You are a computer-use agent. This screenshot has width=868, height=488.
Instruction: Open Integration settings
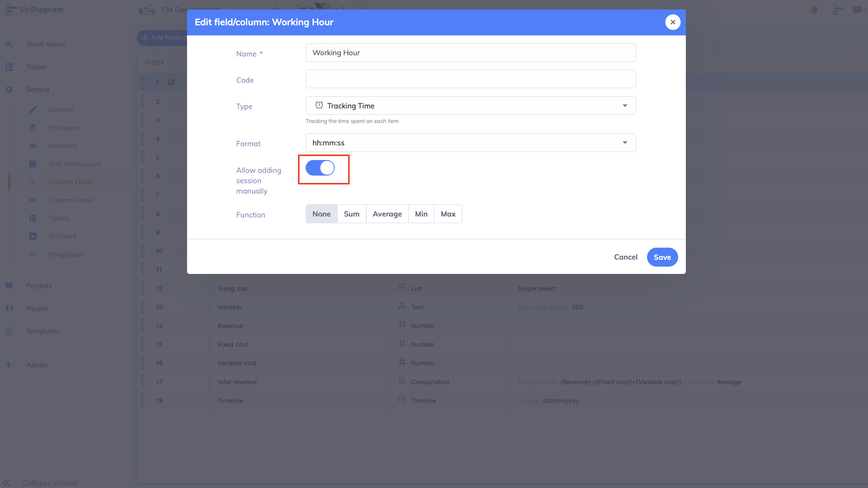[65, 255]
